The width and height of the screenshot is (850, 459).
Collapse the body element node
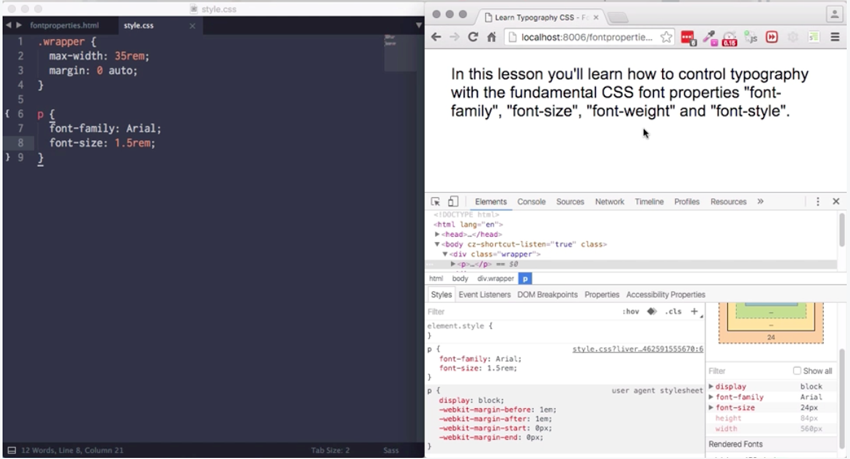tap(437, 244)
